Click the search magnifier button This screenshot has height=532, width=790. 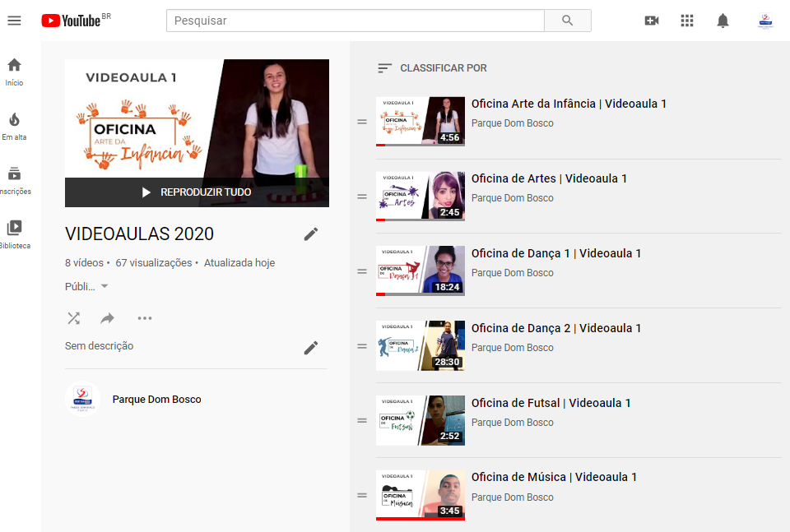click(567, 21)
